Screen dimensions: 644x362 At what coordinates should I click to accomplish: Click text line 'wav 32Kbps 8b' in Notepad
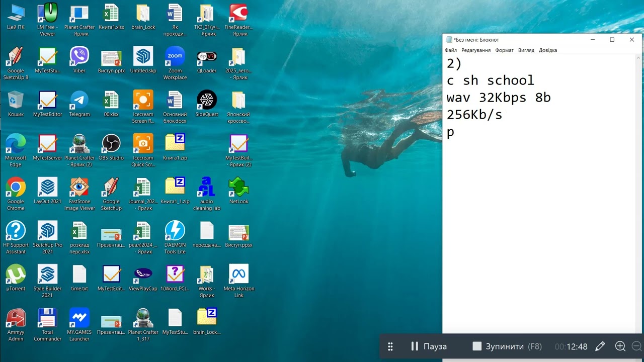point(499,98)
